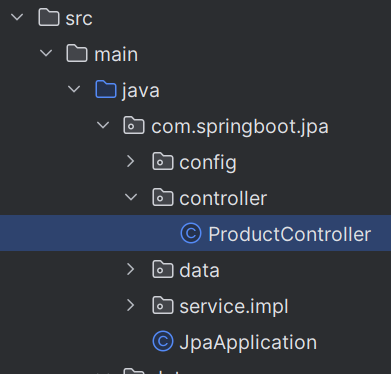Click the src folder icon
This screenshot has height=374, width=391.
click(x=49, y=17)
